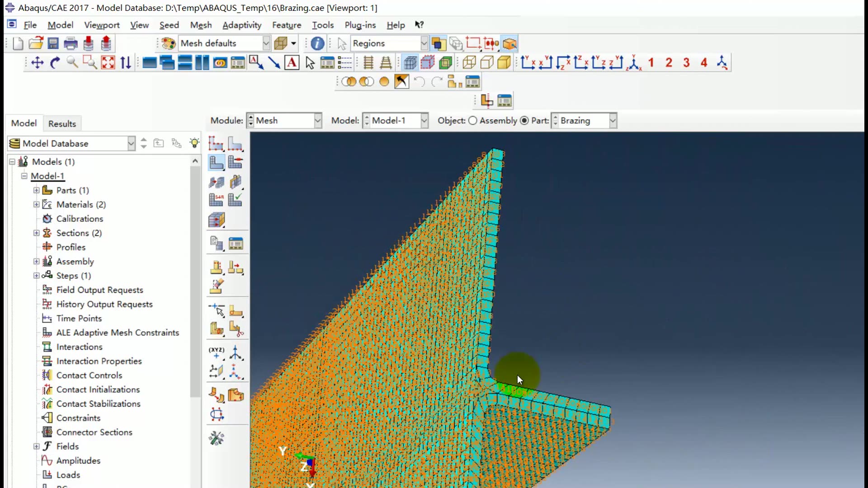Image resolution: width=868 pixels, height=488 pixels.
Task: Open the Adaptivity menu
Action: point(241,25)
